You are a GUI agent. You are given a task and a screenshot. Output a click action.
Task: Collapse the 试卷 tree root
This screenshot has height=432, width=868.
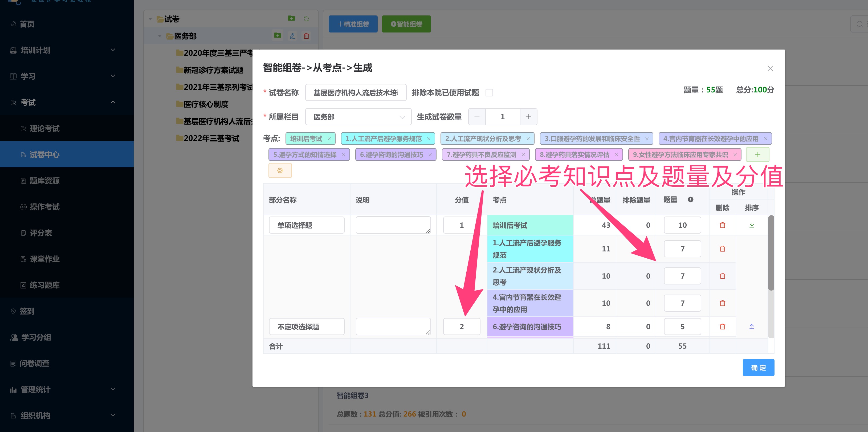(150, 19)
